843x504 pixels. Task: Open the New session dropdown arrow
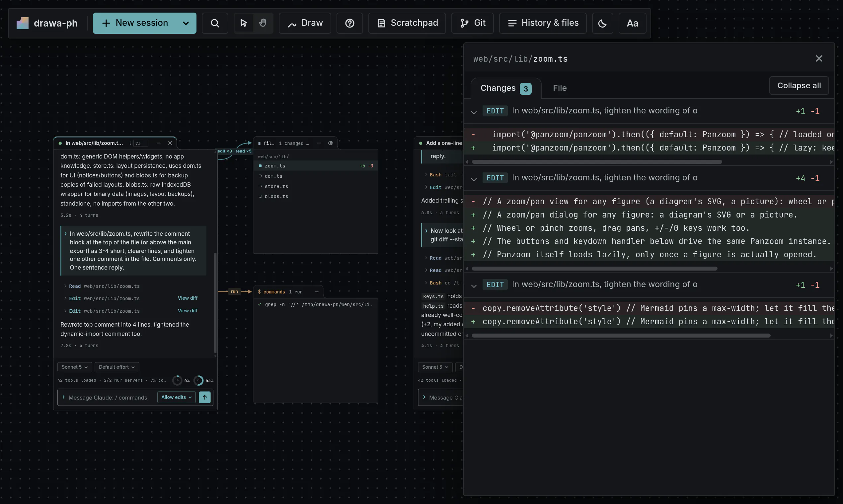coord(186,23)
